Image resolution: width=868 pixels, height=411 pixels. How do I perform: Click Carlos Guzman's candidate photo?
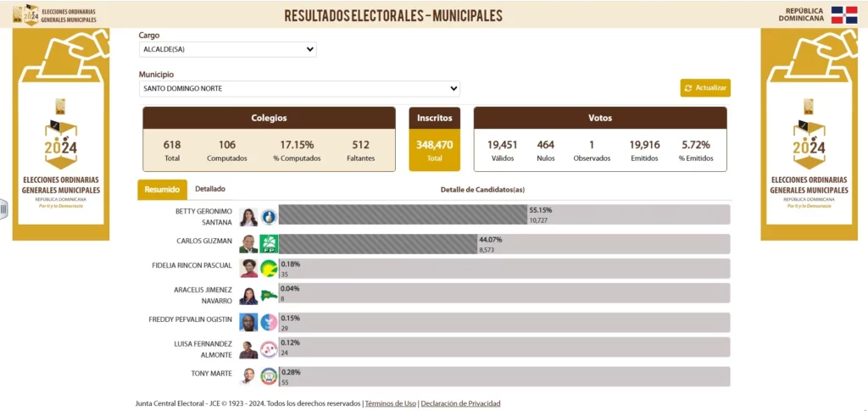point(248,244)
